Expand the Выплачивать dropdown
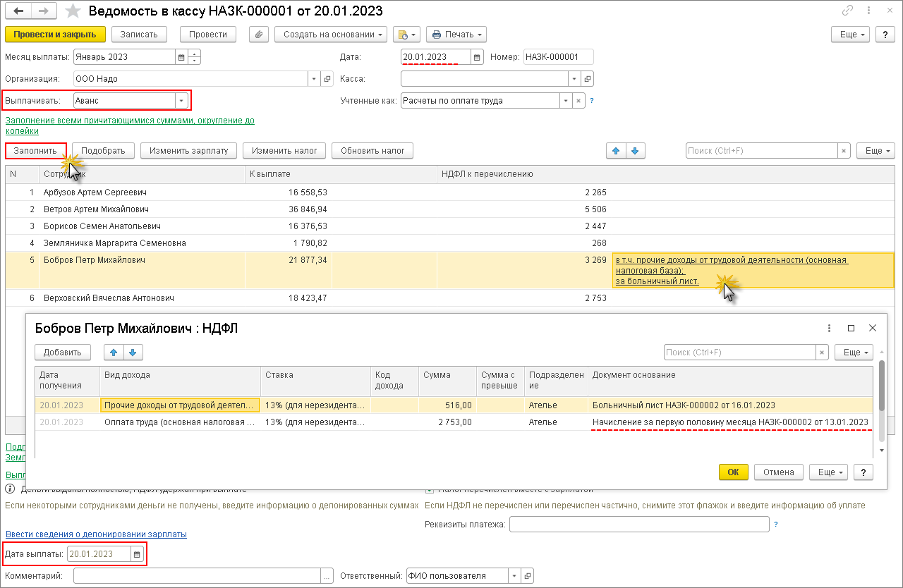Image resolution: width=903 pixels, height=588 pixels. pos(182,101)
